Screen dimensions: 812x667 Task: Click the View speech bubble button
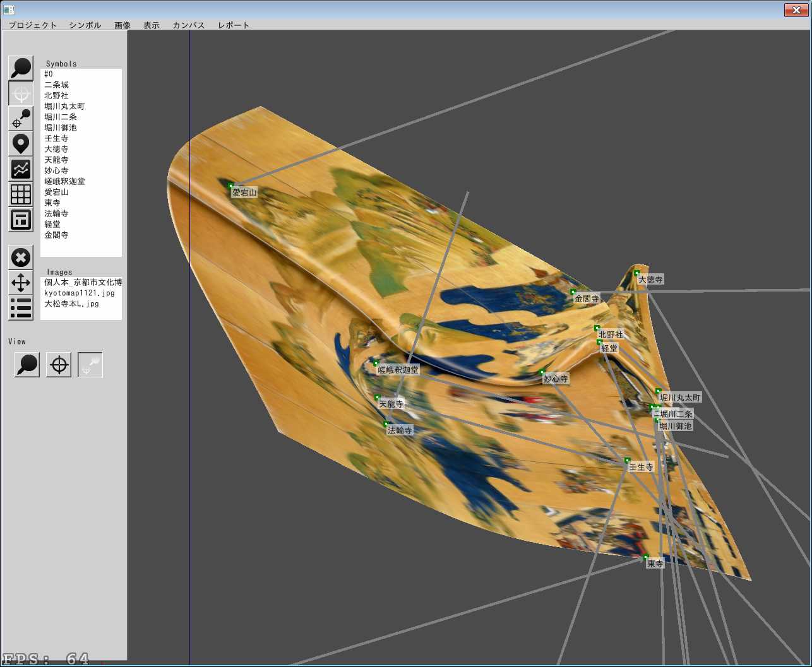pos(27,365)
